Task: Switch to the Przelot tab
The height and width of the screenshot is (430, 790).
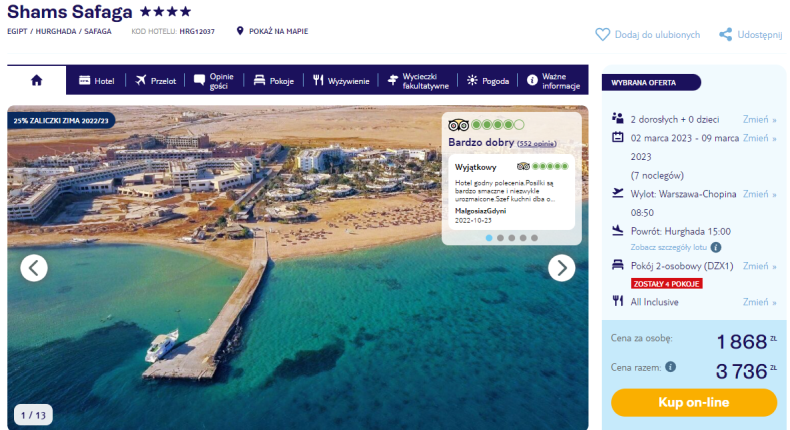Action: pos(156,81)
